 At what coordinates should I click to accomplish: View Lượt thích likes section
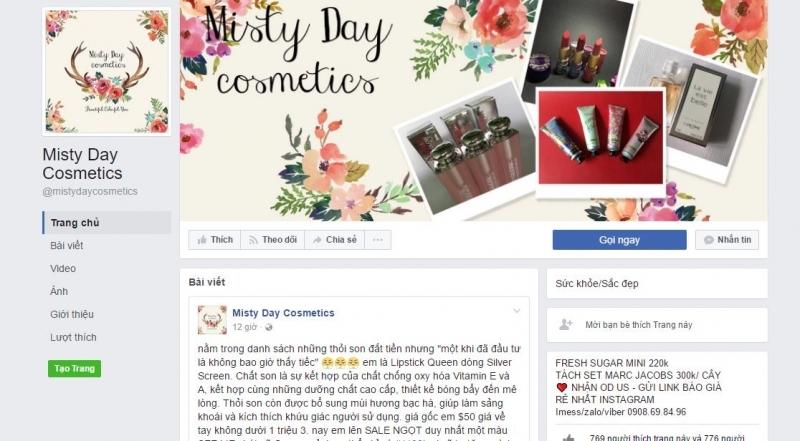(73, 337)
